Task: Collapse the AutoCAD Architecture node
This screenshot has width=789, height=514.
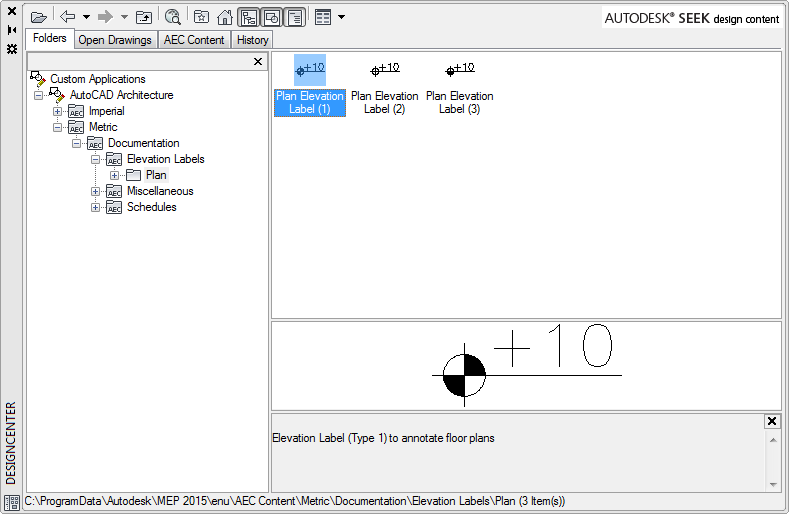Action: pos(38,95)
